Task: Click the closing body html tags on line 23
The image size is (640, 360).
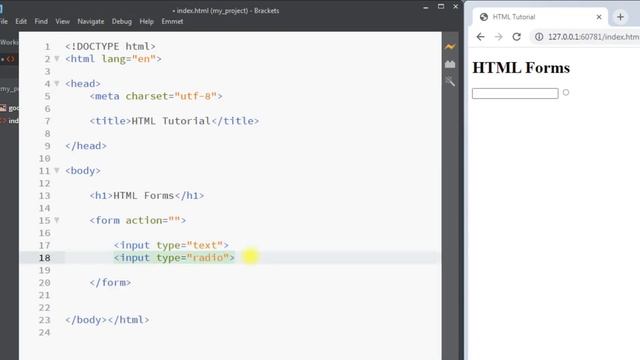Action: click(107, 320)
